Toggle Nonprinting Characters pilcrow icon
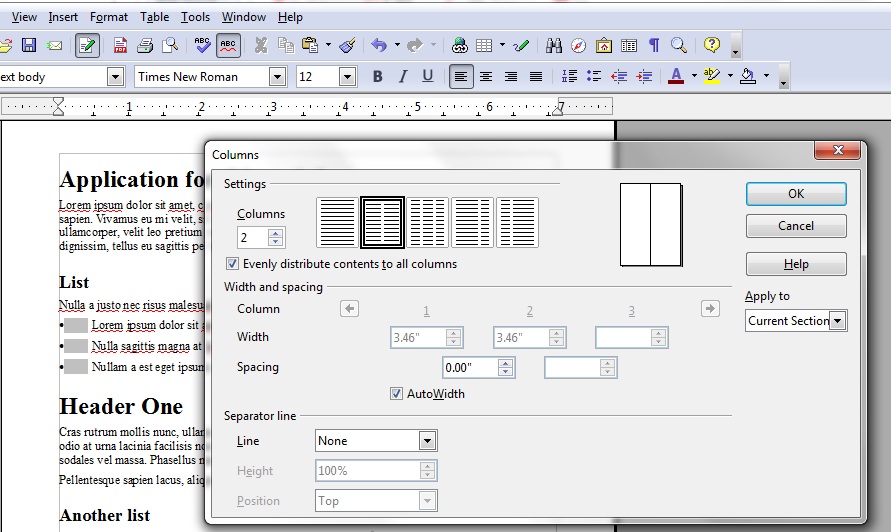This screenshot has width=891, height=532. pos(654,45)
